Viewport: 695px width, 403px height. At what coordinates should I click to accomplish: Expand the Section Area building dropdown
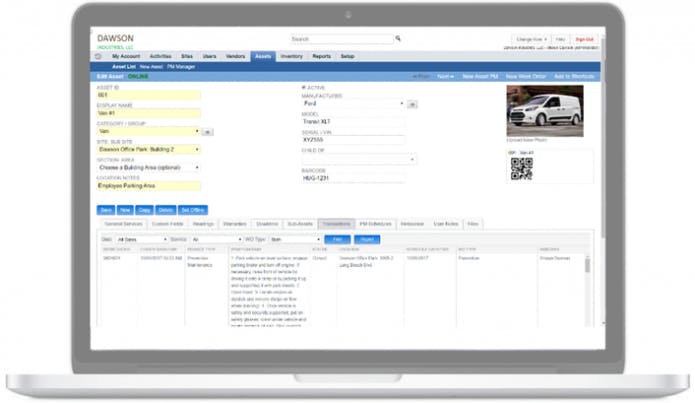pyautogui.click(x=148, y=168)
